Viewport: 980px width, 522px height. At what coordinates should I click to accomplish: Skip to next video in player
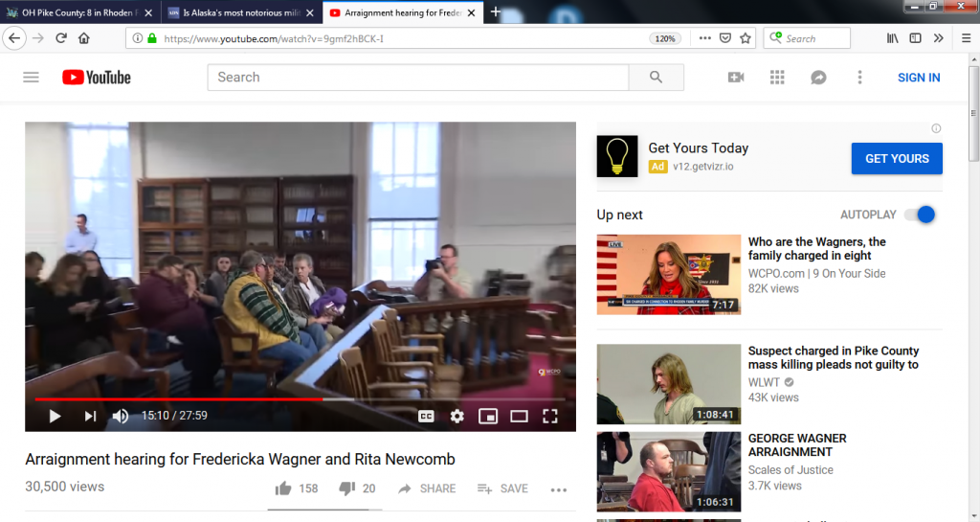(x=90, y=416)
